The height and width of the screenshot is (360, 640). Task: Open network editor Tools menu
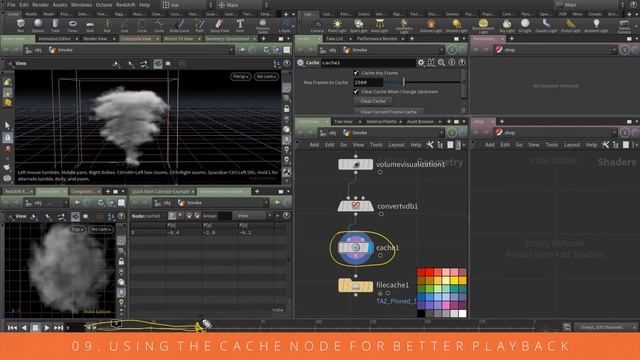point(376,145)
